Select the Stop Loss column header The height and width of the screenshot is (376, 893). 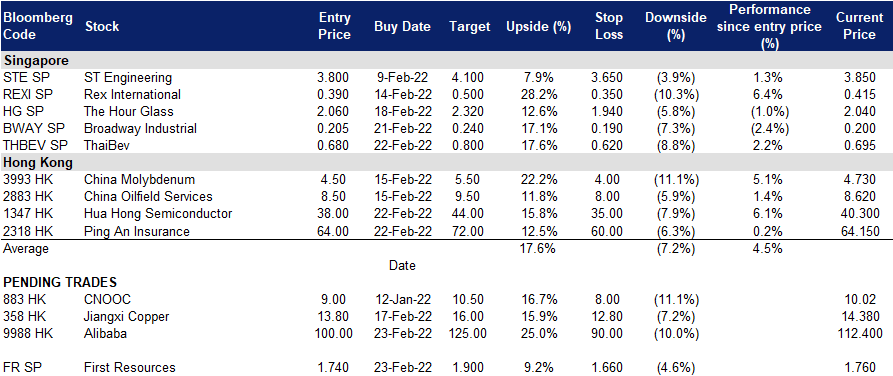pyautogui.click(x=609, y=26)
